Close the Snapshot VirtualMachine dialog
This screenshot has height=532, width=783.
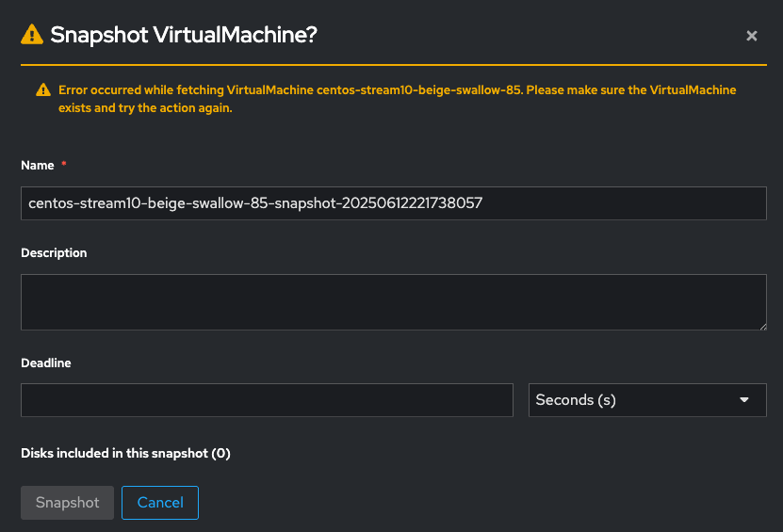tap(752, 36)
